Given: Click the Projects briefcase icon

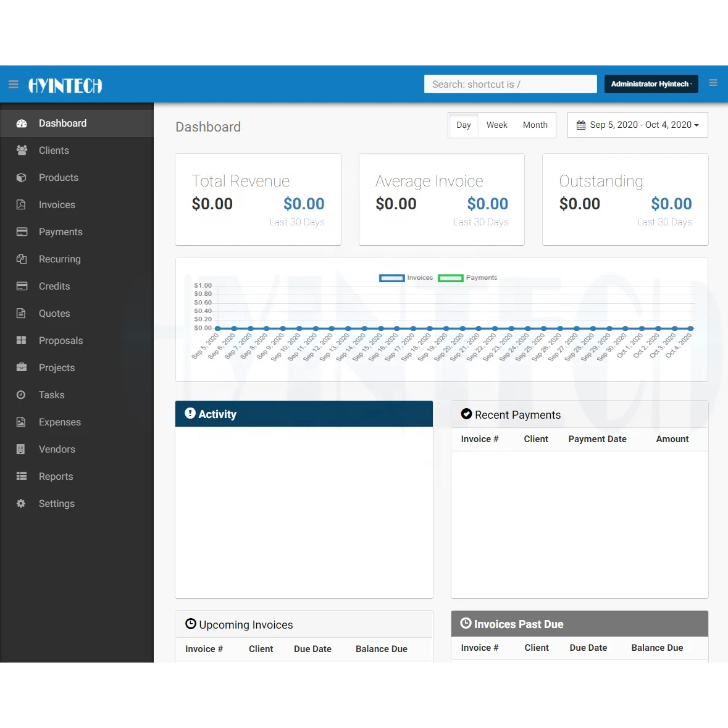Looking at the screenshot, I should click(x=22, y=368).
